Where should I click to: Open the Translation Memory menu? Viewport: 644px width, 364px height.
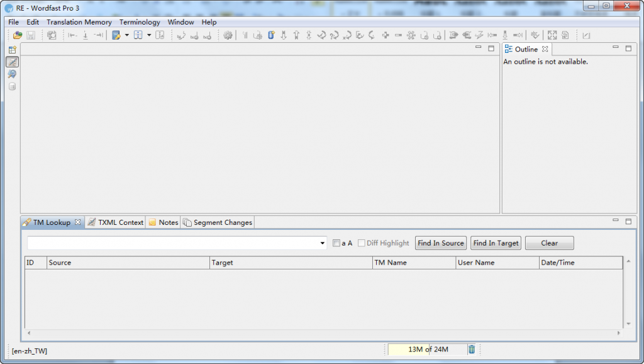coord(79,21)
